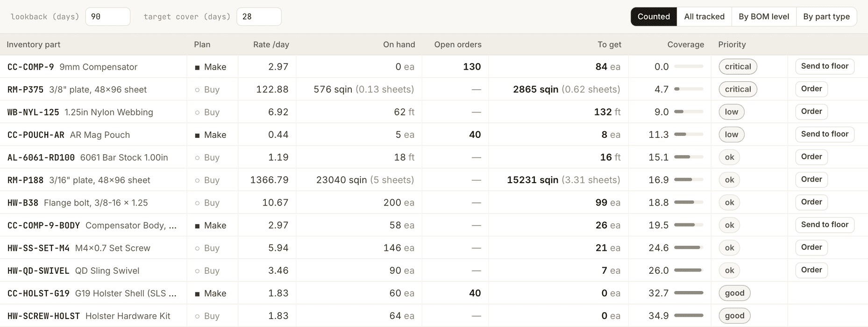
Task: Click the Coverage column header
Action: 685,44
